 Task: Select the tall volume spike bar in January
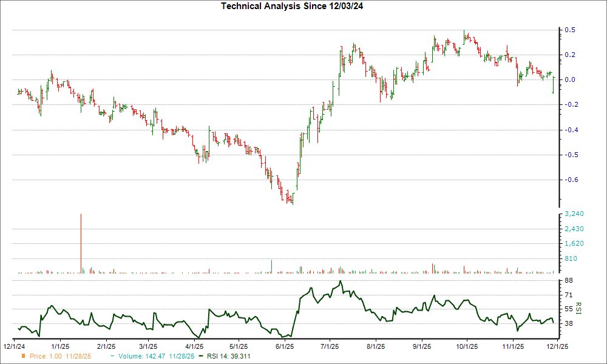point(81,243)
